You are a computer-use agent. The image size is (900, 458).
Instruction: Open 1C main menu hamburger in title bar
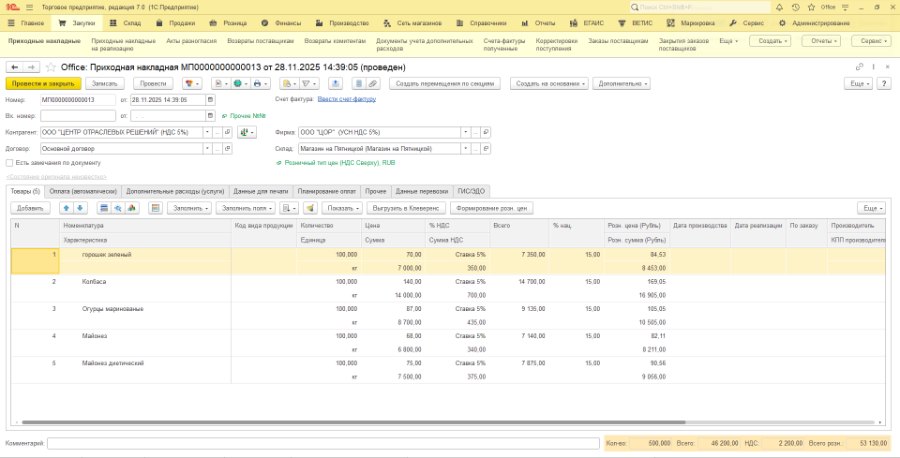29,7
